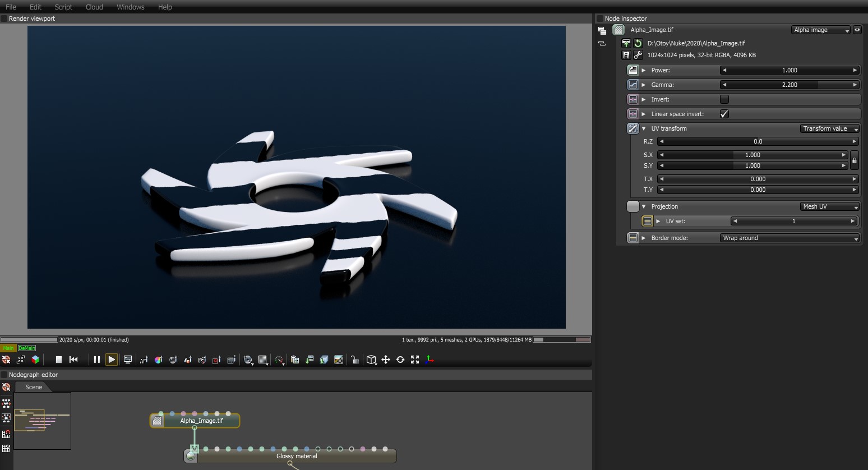Select the four-arrow move gizmo
Viewport: 868px width, 470px height.
point(386,360)
